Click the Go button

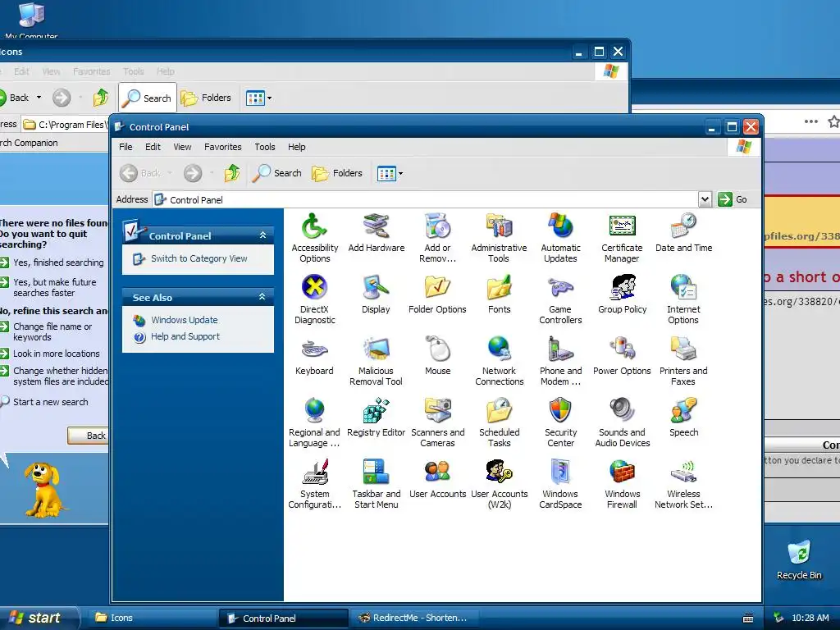point(733,199)
